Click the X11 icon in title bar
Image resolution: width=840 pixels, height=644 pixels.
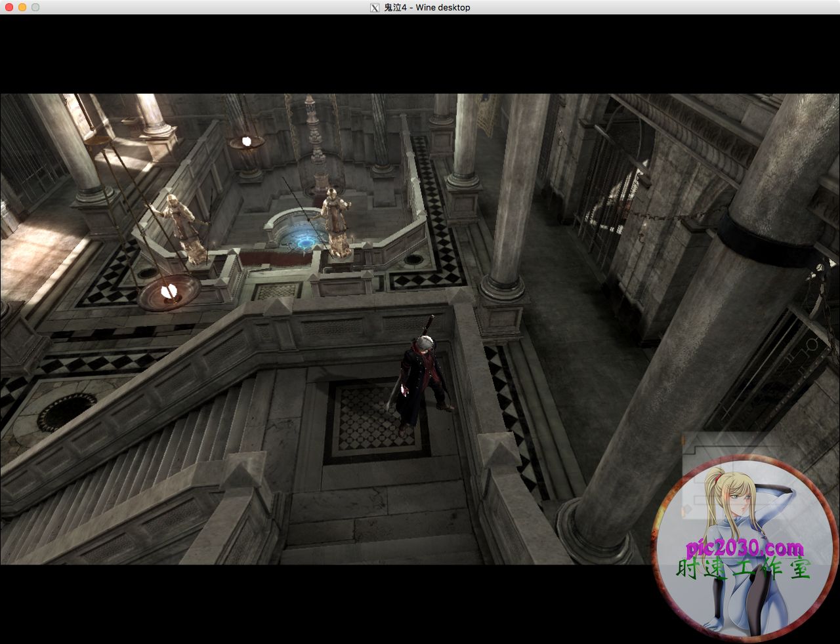click(375, 8)
